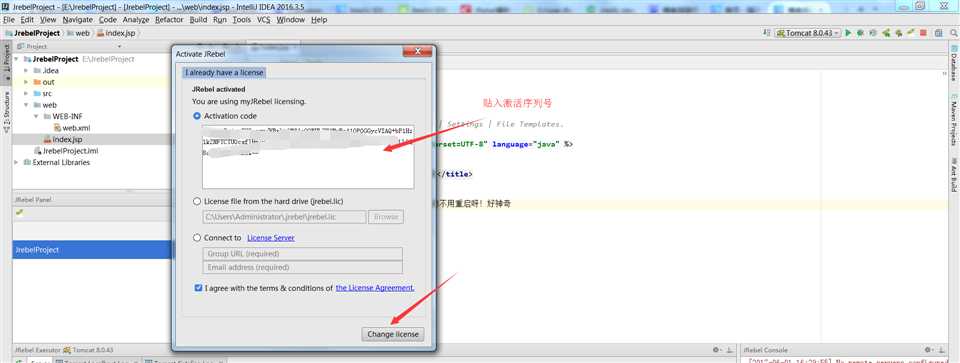Viewport: 960px width, 363px height.
Task: Select the 'I already have a license' tab
Action: coord(225,72)
